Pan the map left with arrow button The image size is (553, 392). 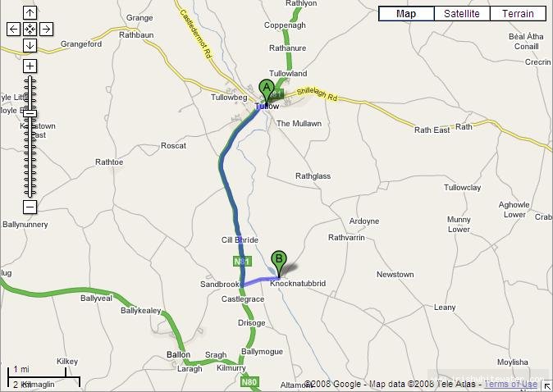point(13,29)
